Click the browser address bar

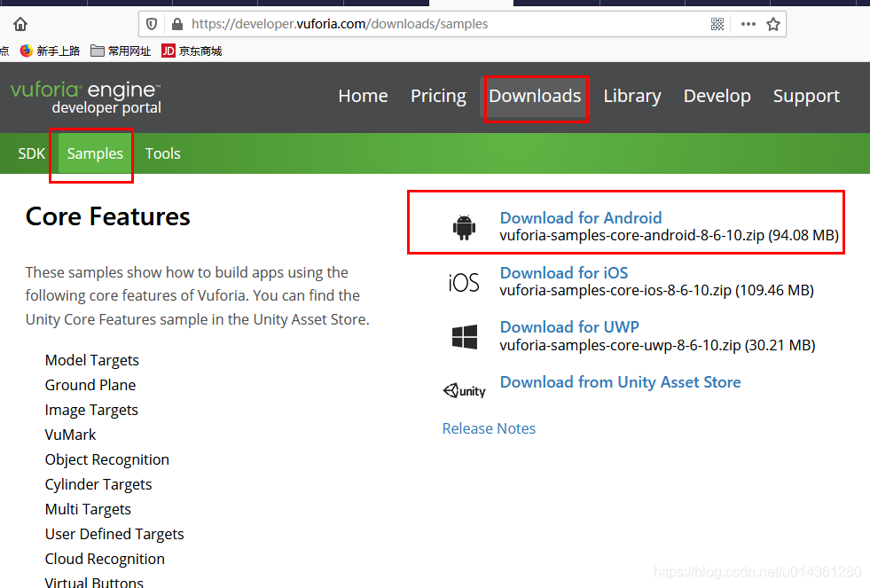[399, 24]
